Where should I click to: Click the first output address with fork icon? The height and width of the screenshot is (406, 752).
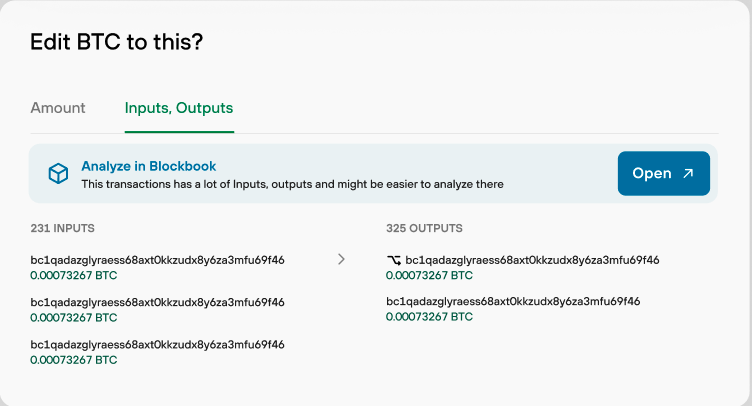pyautogui.click(x=532, y=260)
